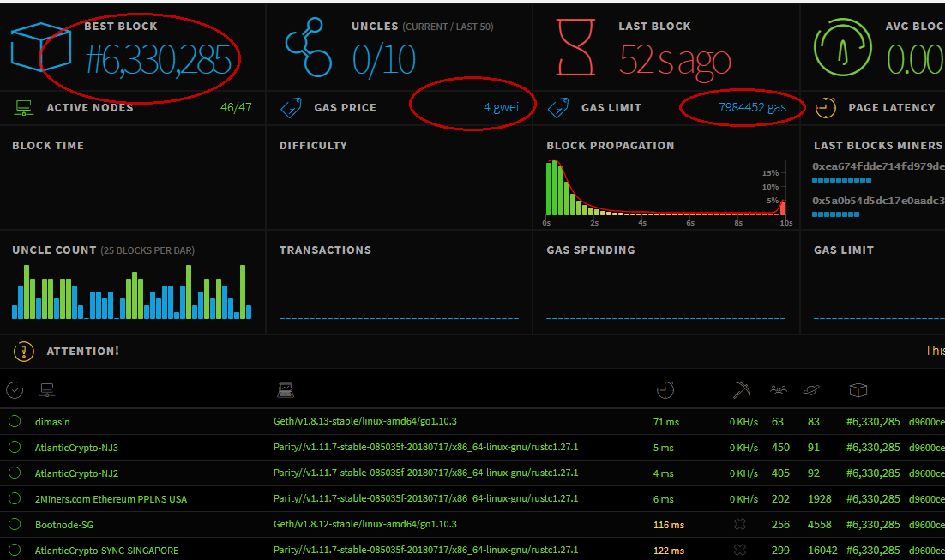Pin the dimasin node using its circle
Screen dimensions: 945x560
tap(15, 422)
